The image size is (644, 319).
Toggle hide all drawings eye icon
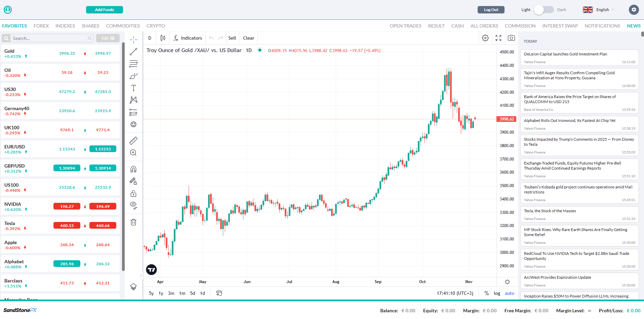click(x=133, y=205)
